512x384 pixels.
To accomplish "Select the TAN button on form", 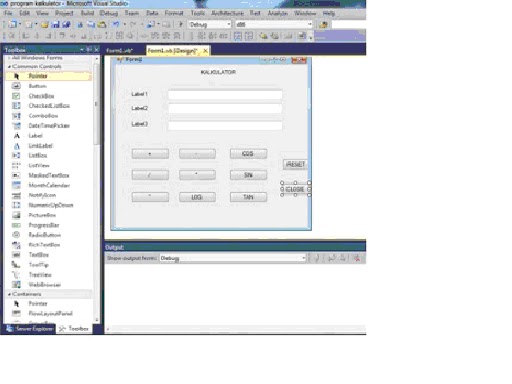I will [x=248, y=197].
